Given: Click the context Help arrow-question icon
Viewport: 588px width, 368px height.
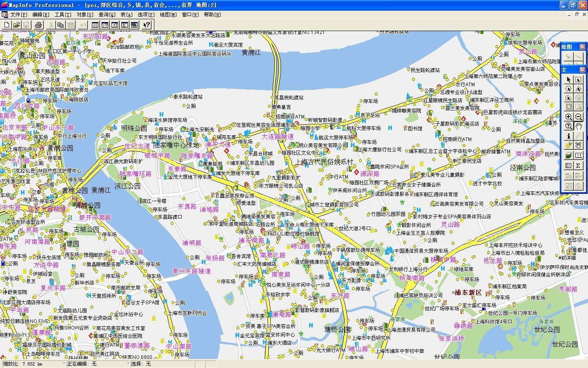Looking at the screenshot, I should 147,25.
